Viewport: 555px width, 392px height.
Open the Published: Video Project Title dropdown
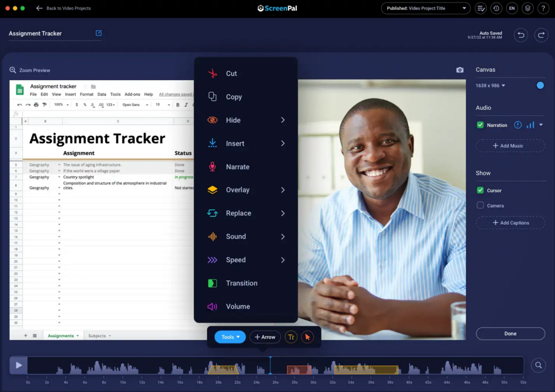(x=425, y=8)
